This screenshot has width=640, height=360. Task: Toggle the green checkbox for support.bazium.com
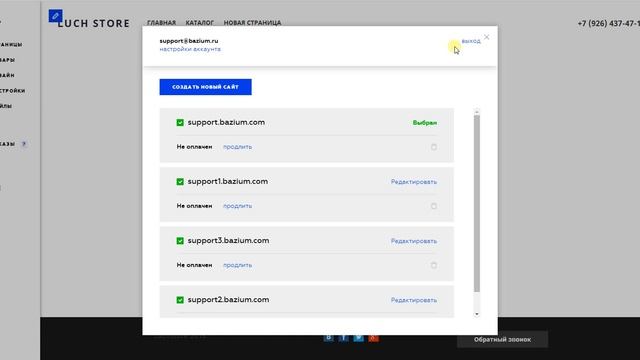click(x=180, y=122)
